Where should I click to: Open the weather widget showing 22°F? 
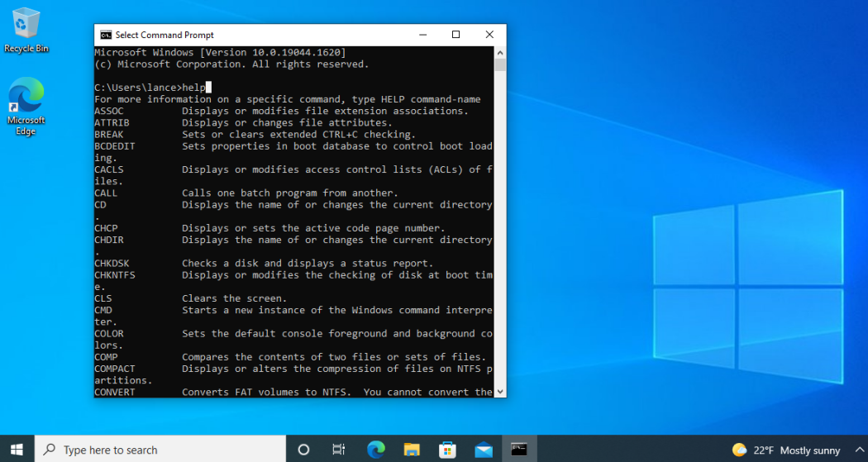786,450
